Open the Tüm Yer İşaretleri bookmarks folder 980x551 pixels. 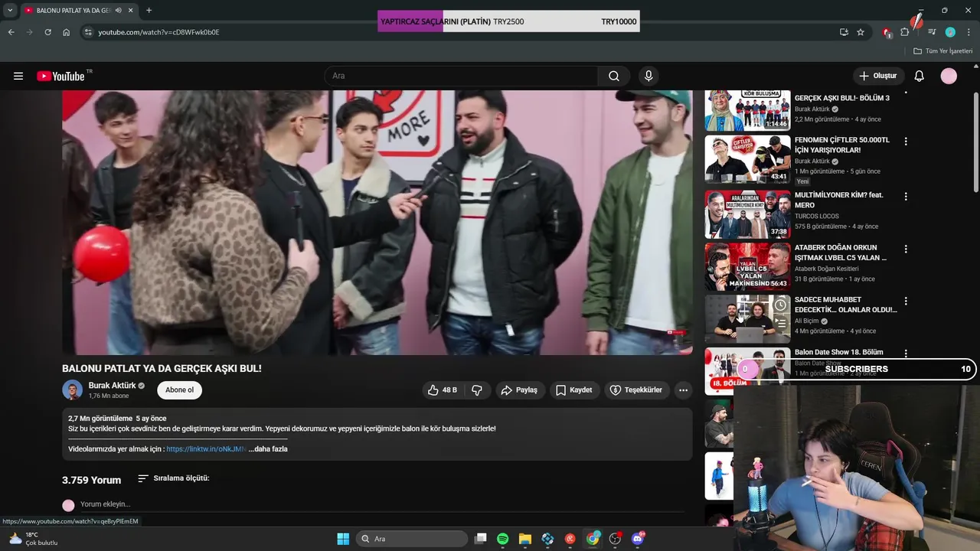[x=942, y=51]
